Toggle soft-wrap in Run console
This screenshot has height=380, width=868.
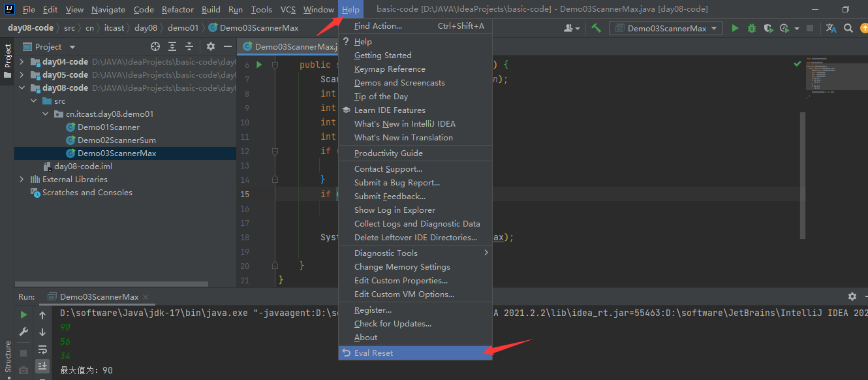[42, 349]
